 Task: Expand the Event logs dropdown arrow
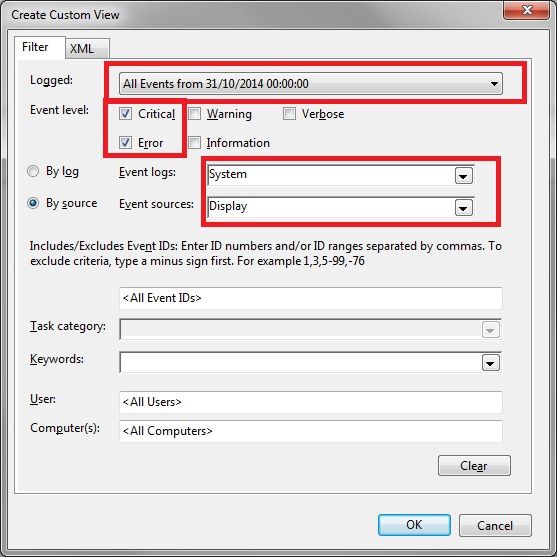tap(464, 176)
